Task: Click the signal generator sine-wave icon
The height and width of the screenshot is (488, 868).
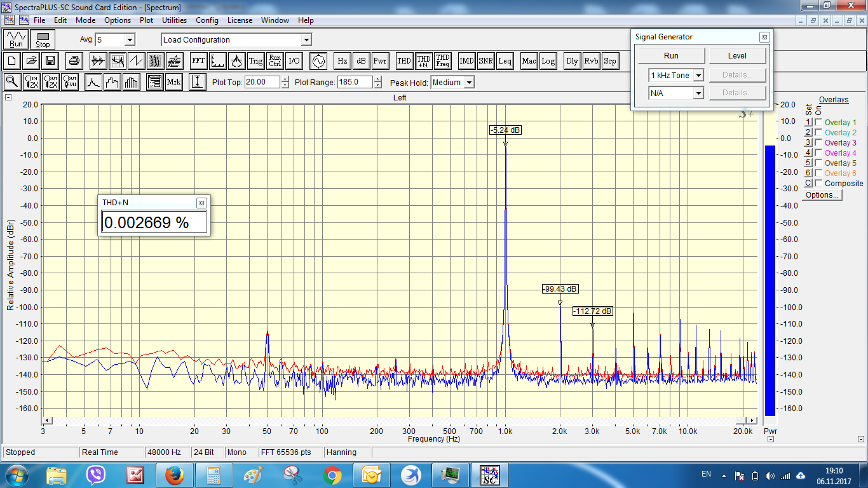Action: click(x=317, y=61)
